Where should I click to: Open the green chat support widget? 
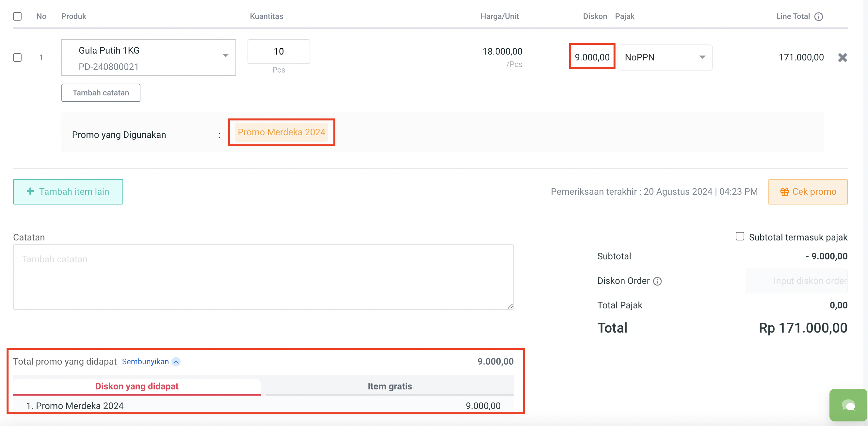pyautogui.click(x=848, y=405)
